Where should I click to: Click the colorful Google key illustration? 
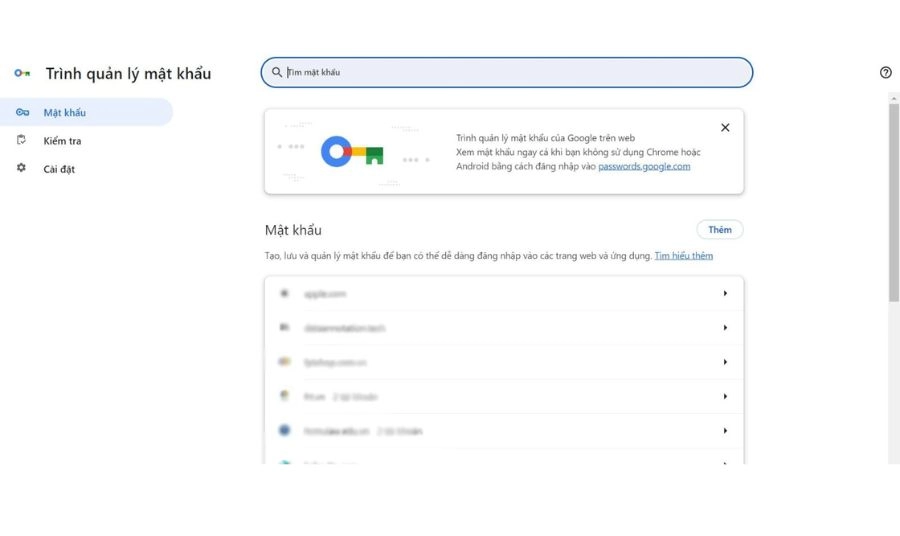352,152
